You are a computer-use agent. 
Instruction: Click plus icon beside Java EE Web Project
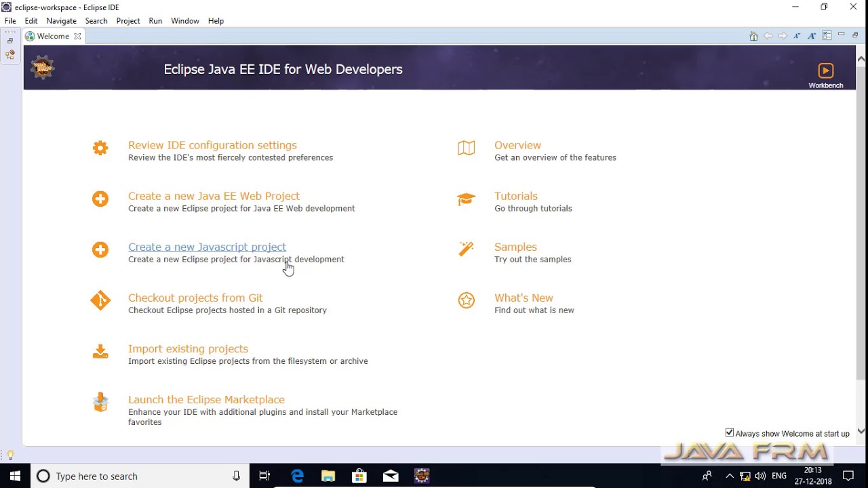[x=100, y=199]
